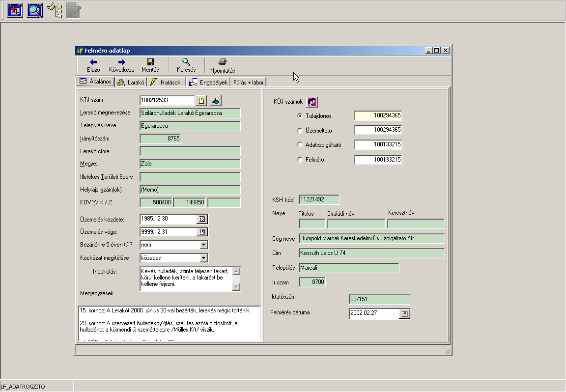Click the Üzemelés kezdete date field
This screenshot has height=392, width=566.
pyautogui.click(x=168, y=219)
